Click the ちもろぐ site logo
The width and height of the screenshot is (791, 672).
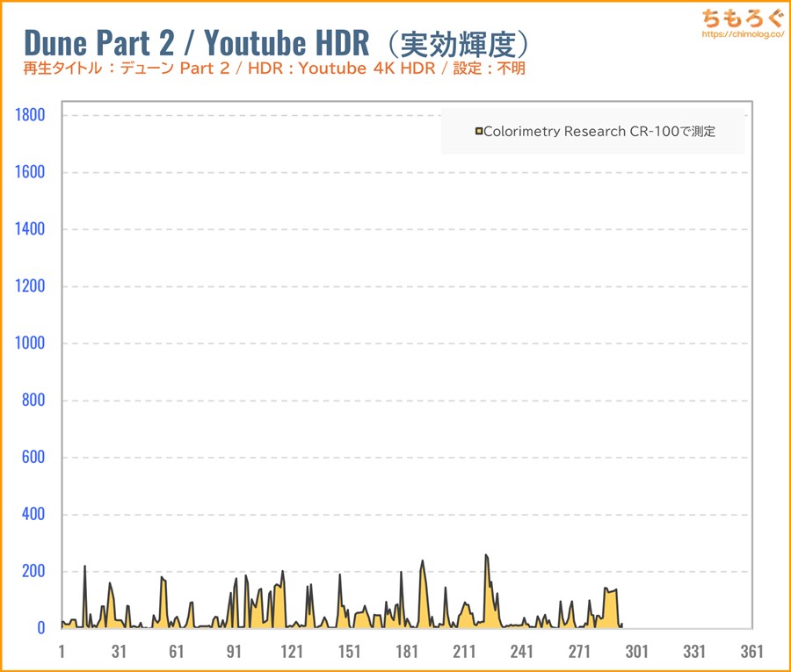coord(743,18)
